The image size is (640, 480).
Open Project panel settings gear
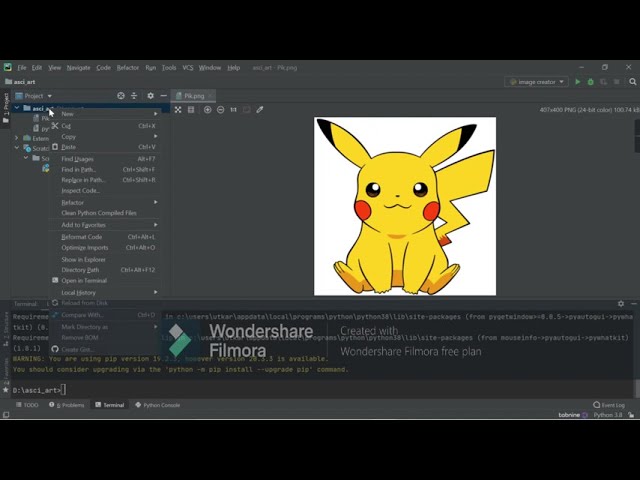151,96
